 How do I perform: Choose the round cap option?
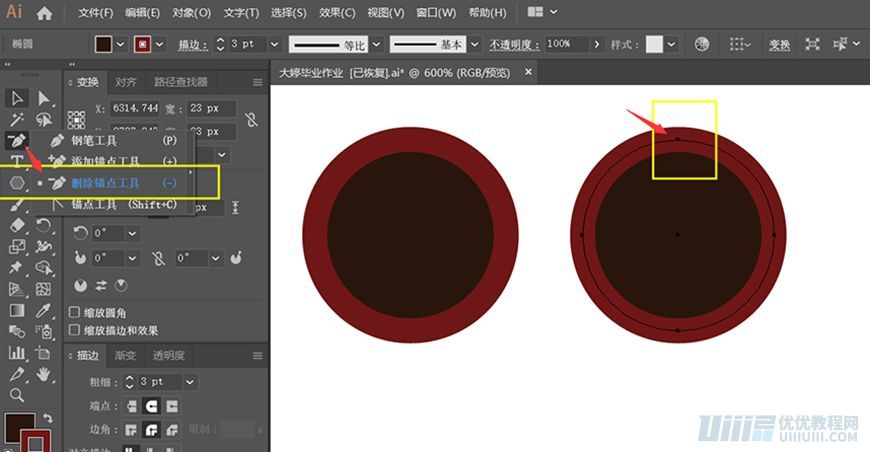click(151, 406)
